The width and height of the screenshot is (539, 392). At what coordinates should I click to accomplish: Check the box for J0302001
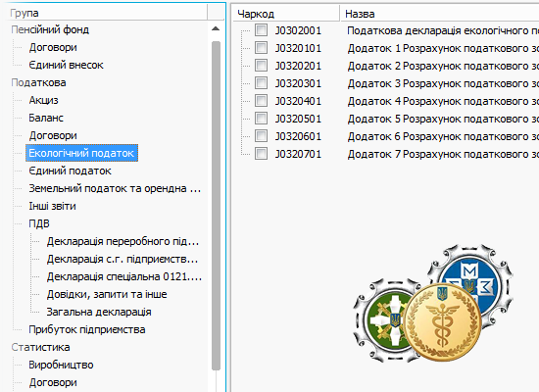point(261,30)
